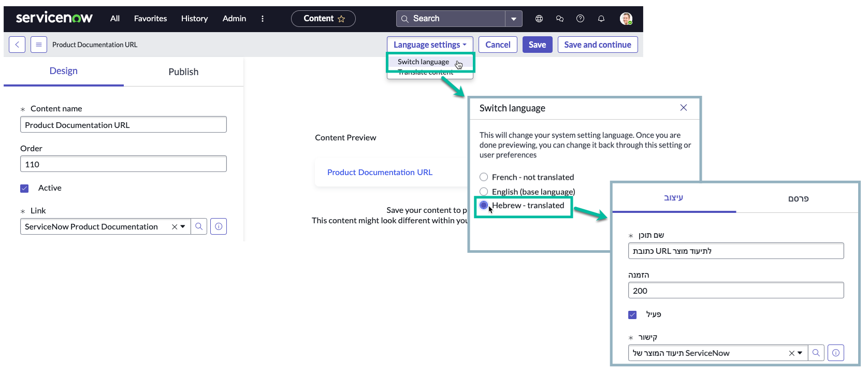
Task: Open the chat conversations icon
Action: coord(560,19)
